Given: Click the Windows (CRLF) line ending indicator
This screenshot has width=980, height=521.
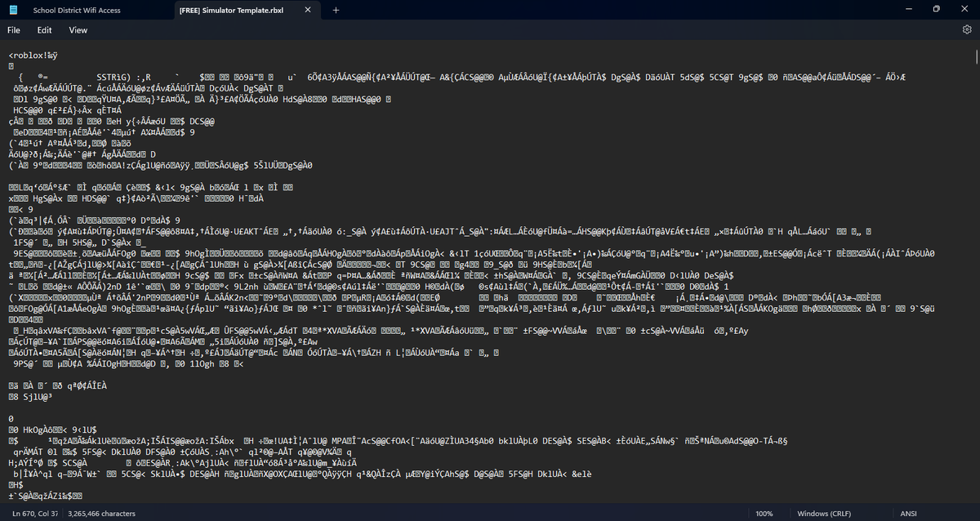Looking at the screenshot, I should pos(824,514).
